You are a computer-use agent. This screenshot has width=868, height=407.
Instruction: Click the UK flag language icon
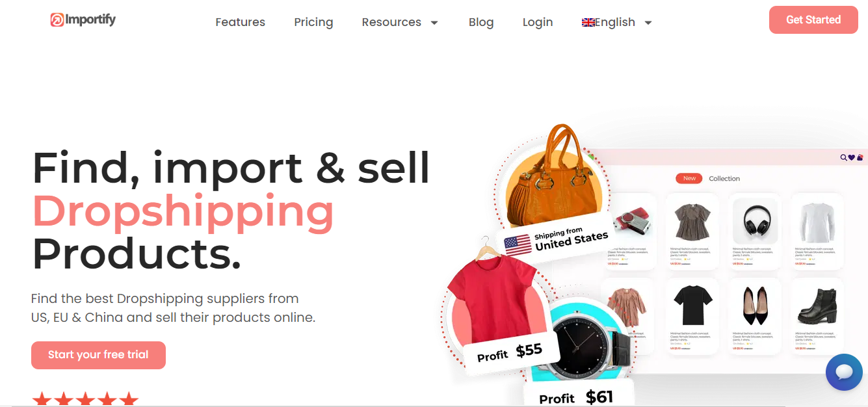(x=588, y=22)
